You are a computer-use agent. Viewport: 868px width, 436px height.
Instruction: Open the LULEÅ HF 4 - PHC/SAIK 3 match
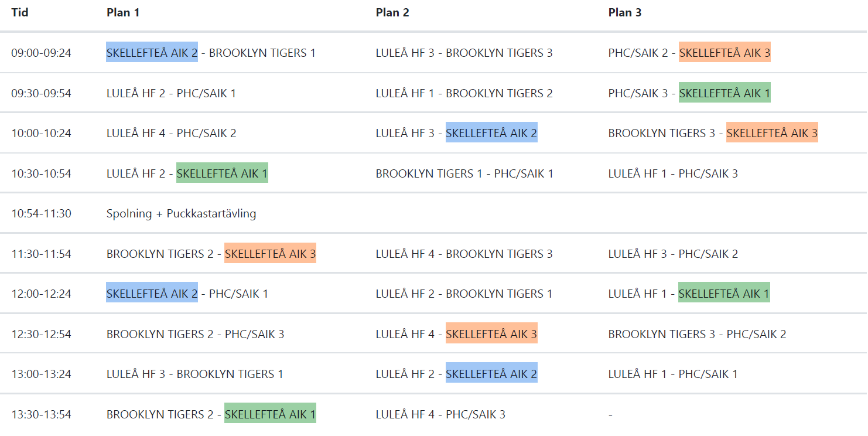[x=440, y=414]
